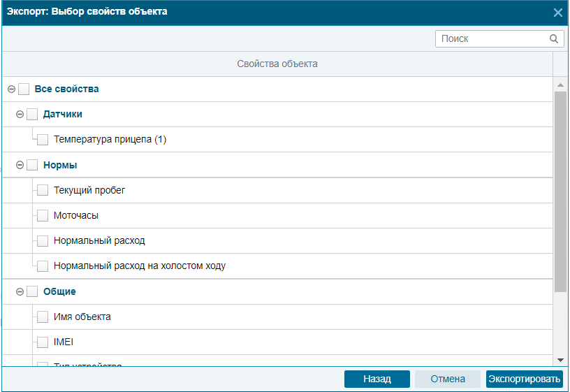Click the Отмена button
The image size is (570, 392).
tap(448, 379)
